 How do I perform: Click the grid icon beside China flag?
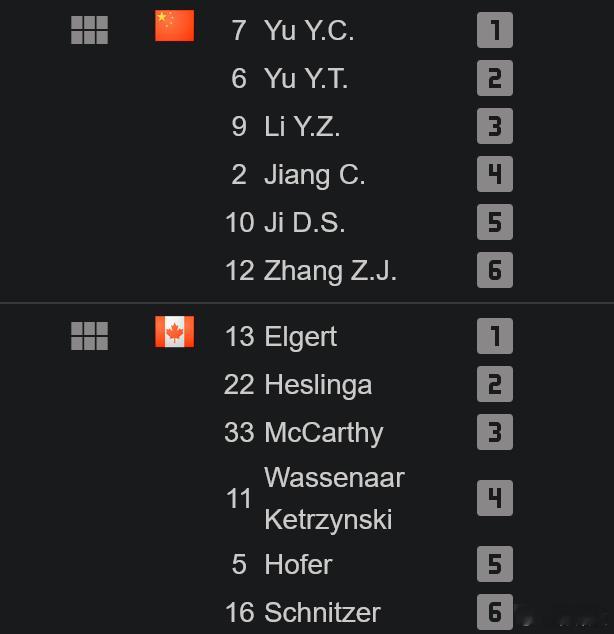pos(89,30)
